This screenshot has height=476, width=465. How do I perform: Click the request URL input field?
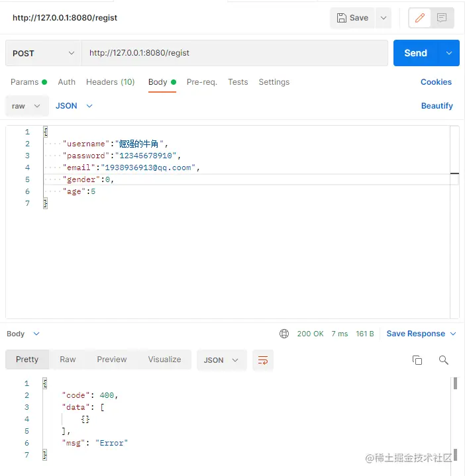point(234,53)
